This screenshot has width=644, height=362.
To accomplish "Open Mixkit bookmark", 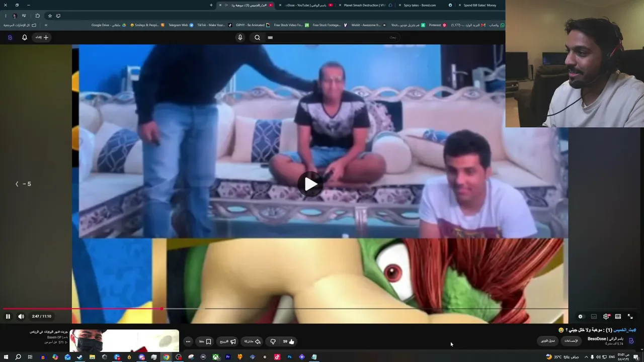I will pos(369,25).
